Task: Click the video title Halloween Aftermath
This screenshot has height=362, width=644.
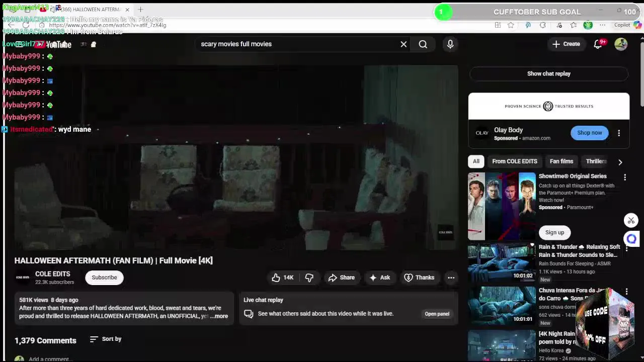Action: (113, 260)
